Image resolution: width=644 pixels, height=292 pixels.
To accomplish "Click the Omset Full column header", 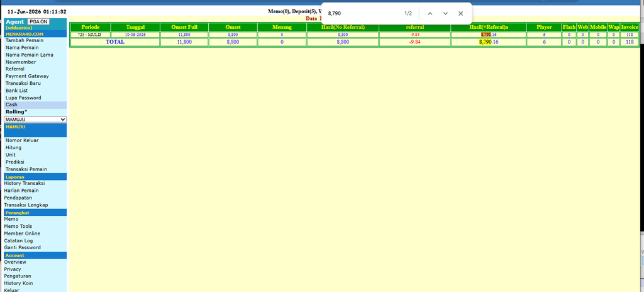I will click(184, 27).
